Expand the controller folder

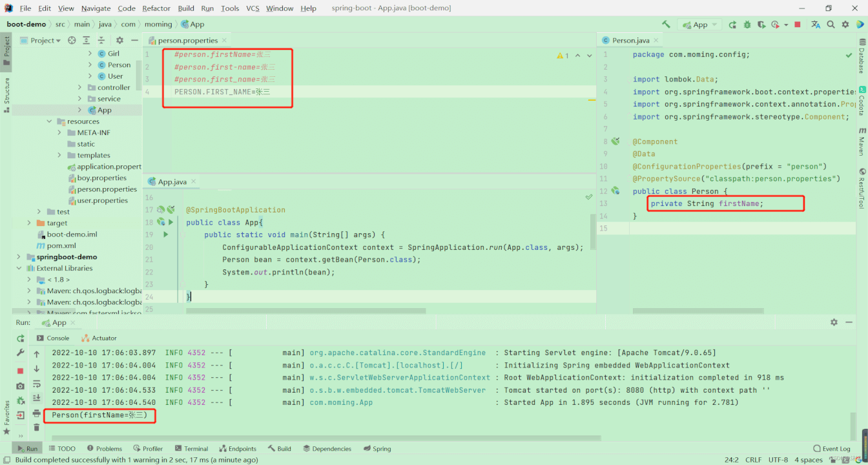click(80, 88)
